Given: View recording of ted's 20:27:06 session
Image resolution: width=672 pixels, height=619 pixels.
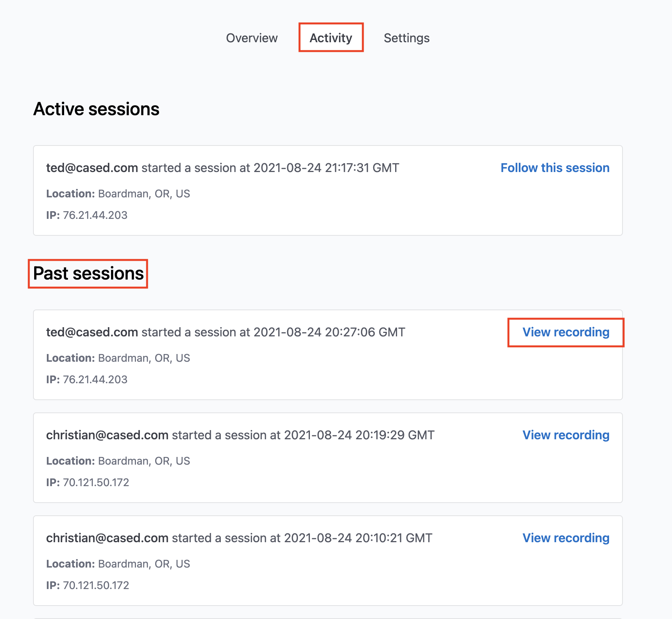Looking at the screenshot, I should (566, 332).
